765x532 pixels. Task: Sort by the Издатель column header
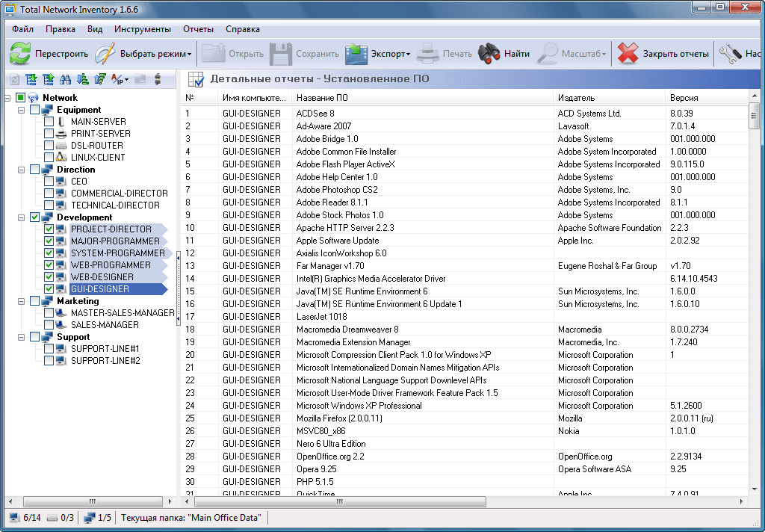point(610,98)
